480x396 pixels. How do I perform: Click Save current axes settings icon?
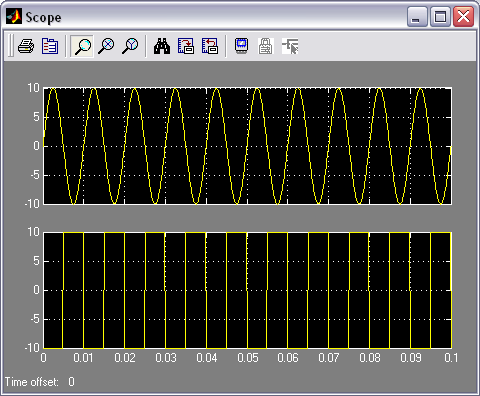pyautogui.click(x=186, y=46)
